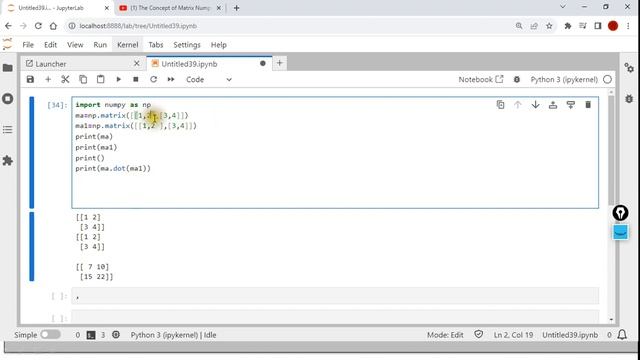Go to browser home page
This screenshot has height=360, width=640.
coord(53,26)
